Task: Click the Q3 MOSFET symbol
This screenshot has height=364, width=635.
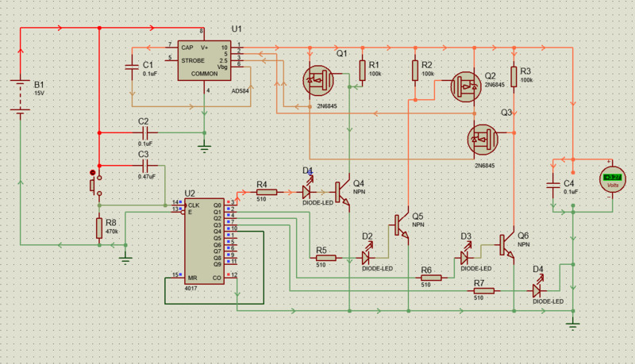Action: [x=484, y=139]
